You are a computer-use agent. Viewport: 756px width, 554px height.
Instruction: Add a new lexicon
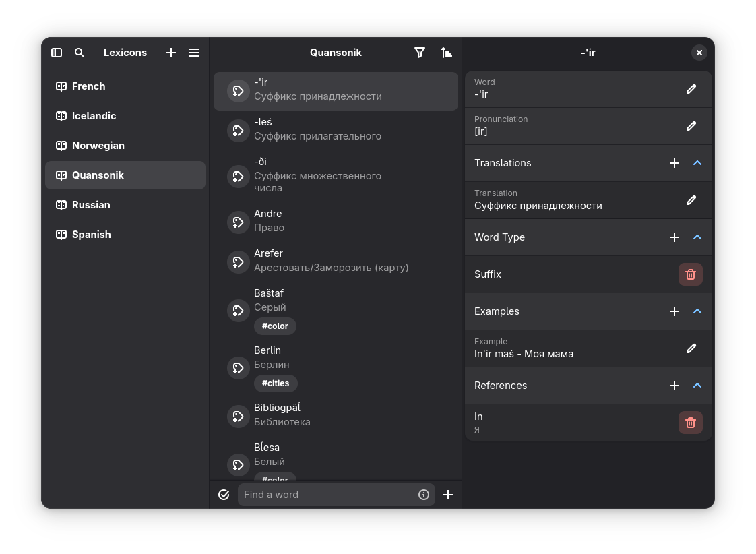[171, 53]
